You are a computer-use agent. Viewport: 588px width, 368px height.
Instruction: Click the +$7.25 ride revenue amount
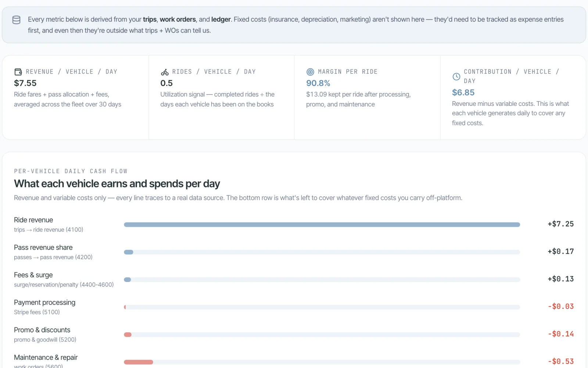(560, 224)
